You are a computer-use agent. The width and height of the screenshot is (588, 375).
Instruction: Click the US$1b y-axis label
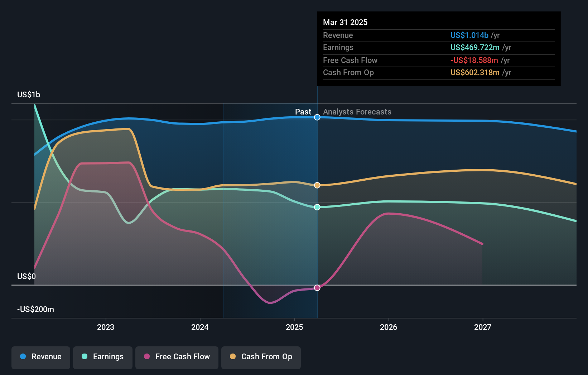click(29, 94)
